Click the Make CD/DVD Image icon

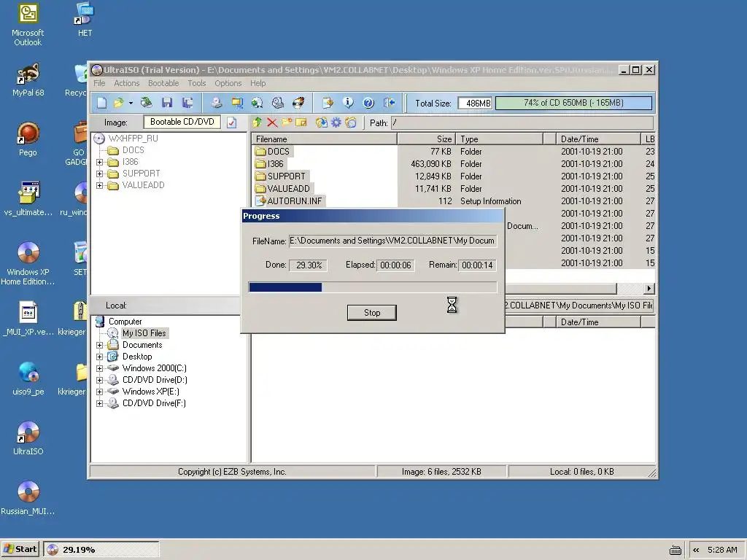tap(216, 103)
